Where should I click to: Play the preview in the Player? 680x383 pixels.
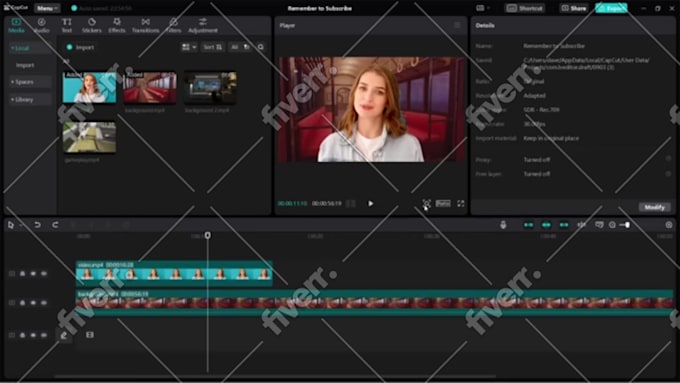371,203
